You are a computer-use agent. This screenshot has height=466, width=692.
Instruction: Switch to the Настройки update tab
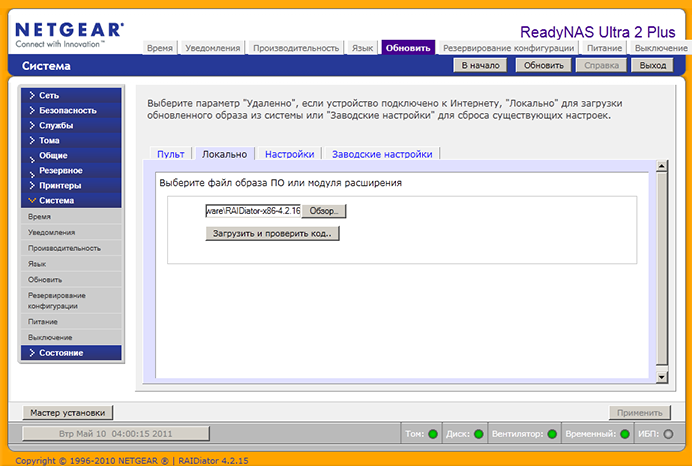(290, 154)
